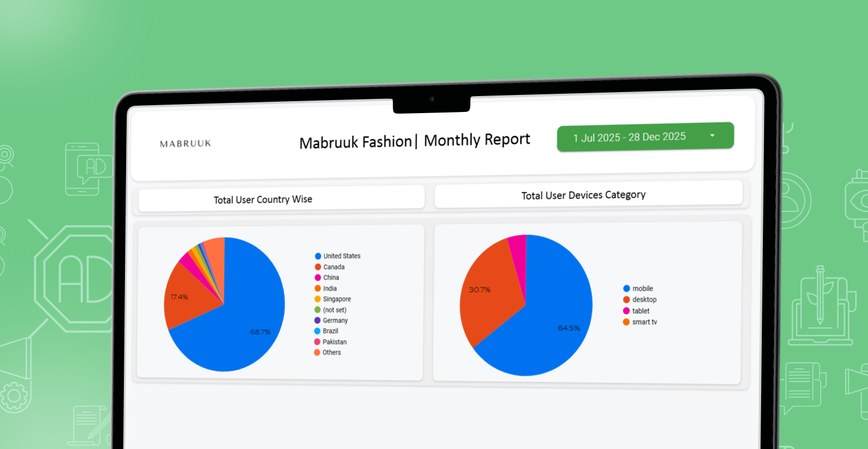
Task: Select tablet in the devices legend
Action: pos(640,311)
